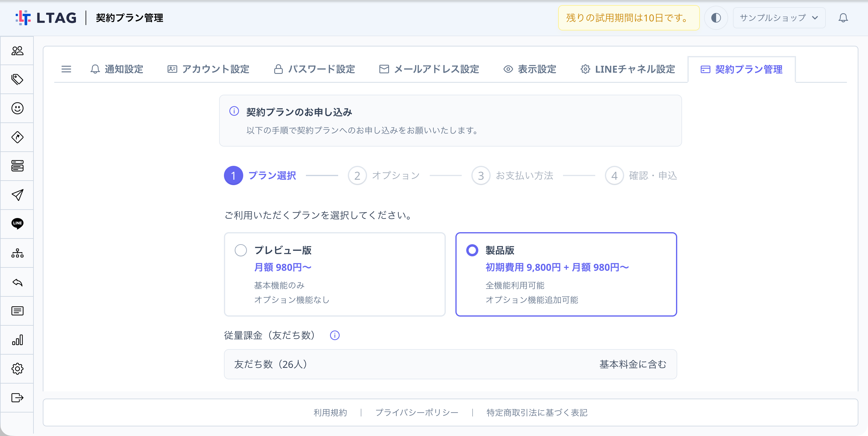Click the info icon beside 従量課金
The image size is (868, 436).
[335, 335]
